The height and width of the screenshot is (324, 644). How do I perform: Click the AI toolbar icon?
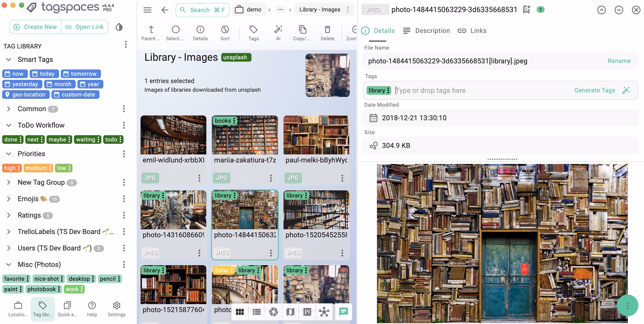278,32
